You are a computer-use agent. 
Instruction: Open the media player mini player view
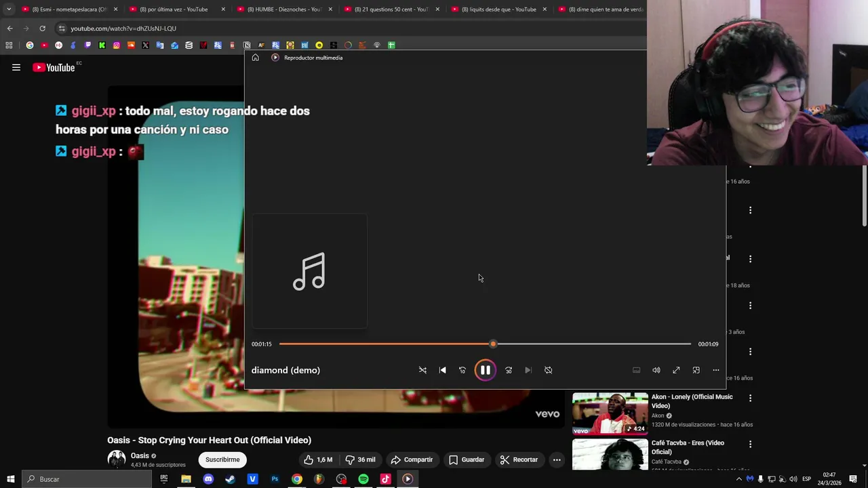(x=696, y=370)
